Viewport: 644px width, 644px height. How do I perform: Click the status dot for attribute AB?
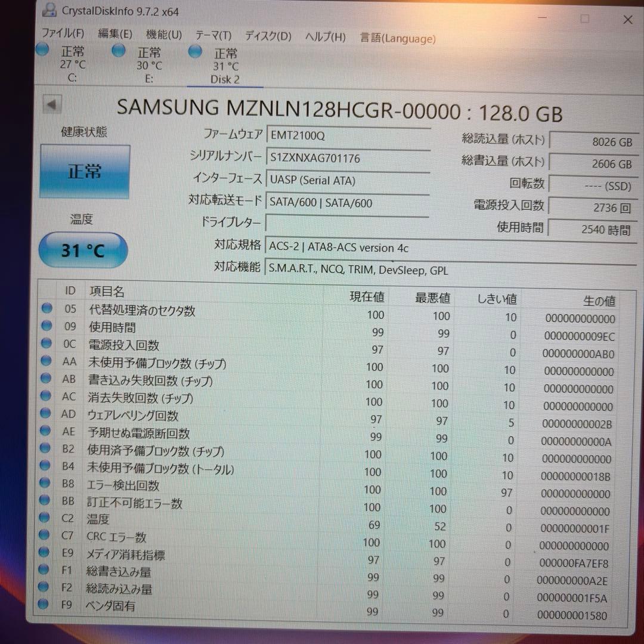(x=46, y=378)
